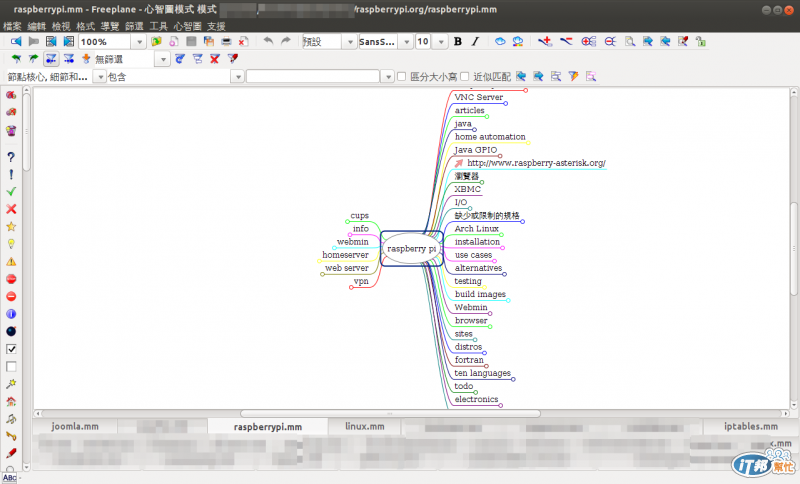Add bomb icon to node
800x484 pixels.
point(11,332)
